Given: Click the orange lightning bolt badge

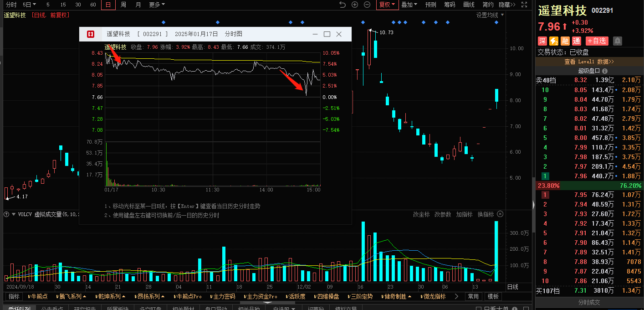Looking at the screenshot, I should [x=553, y=41].
